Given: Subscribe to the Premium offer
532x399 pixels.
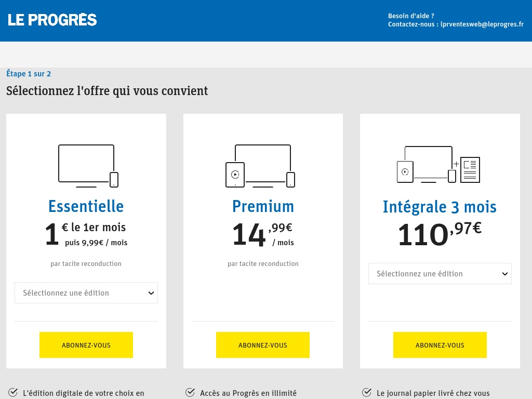Looking at the screenshot, I should [263, 345].
